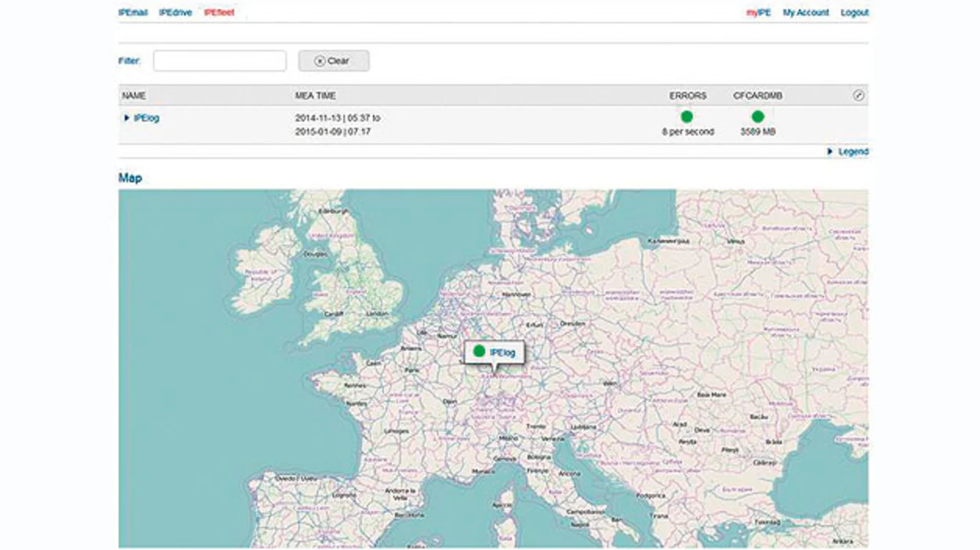The height and width of the screenshot is (550, 980).
Task: Open My Account link
Action: click(805, 13)
